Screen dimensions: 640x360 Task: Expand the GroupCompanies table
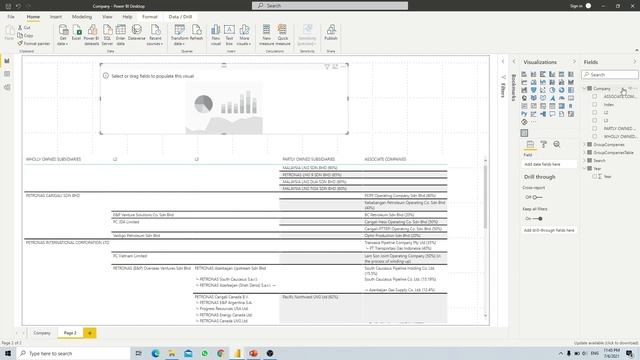pos(584,144)
